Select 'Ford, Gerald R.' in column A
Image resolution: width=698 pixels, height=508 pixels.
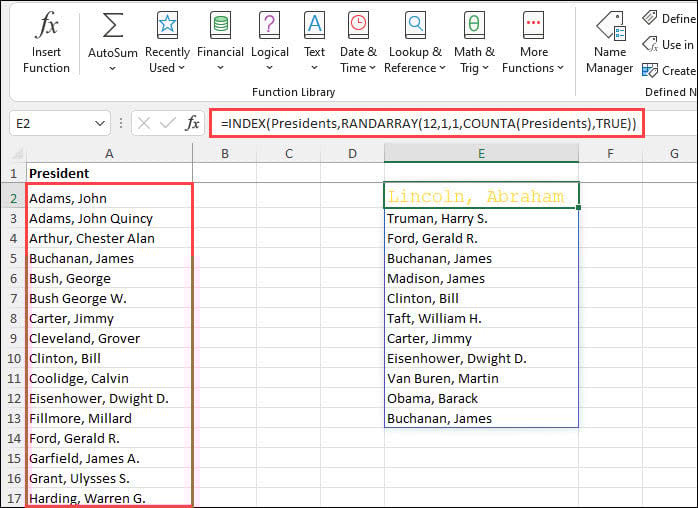110,439
